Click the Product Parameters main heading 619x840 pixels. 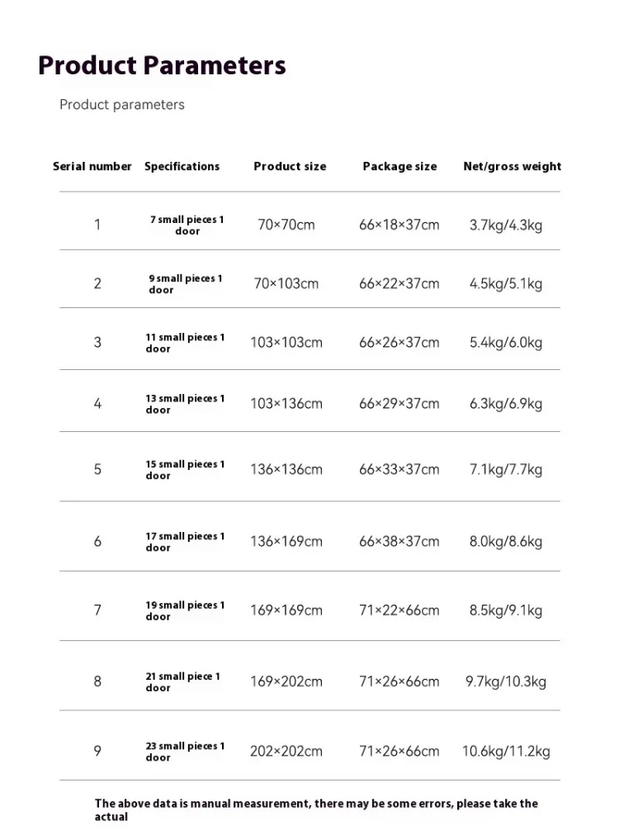coord(162,65)
